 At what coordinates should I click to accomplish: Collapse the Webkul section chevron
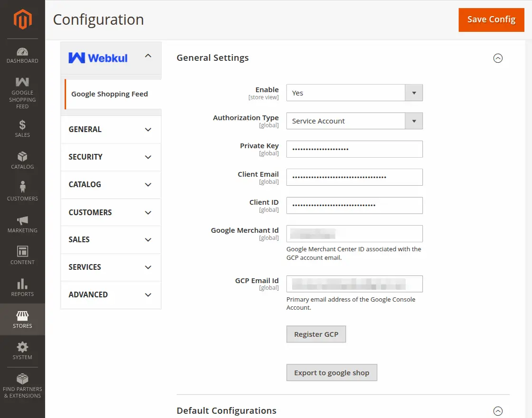tap(148, 56)
